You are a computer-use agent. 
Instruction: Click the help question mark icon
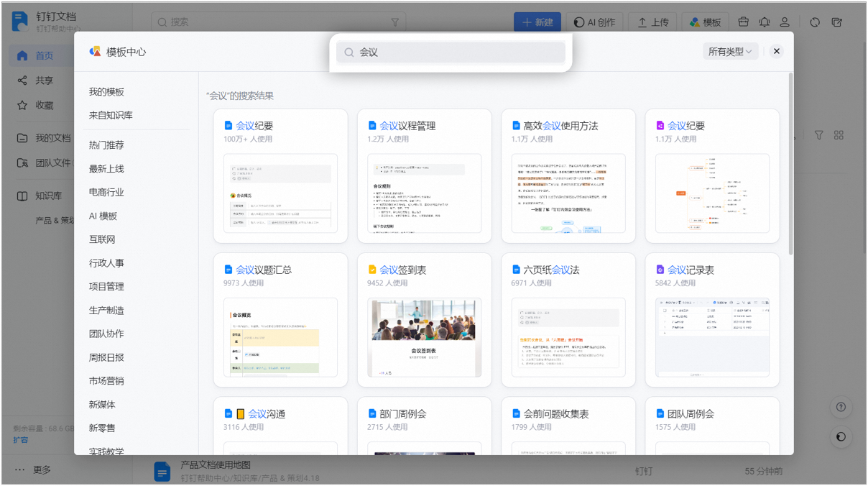(841, 407)
